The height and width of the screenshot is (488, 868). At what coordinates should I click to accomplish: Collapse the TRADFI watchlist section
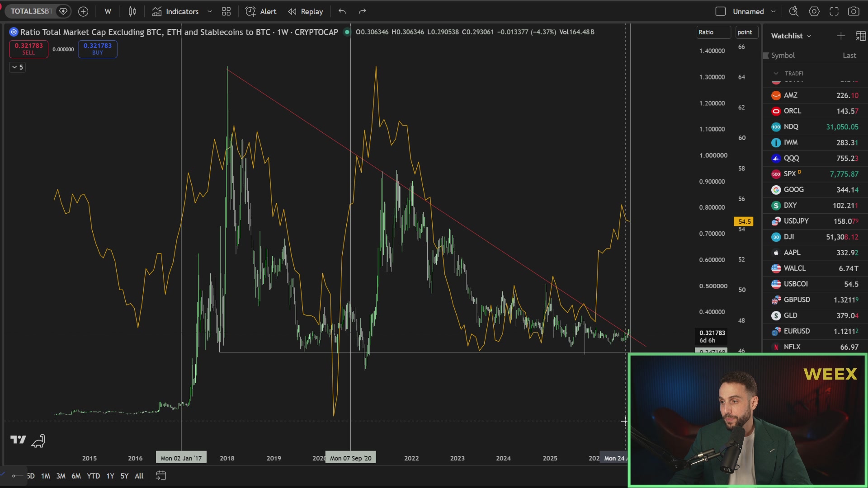pyautogui.click(x=776, y=73)
